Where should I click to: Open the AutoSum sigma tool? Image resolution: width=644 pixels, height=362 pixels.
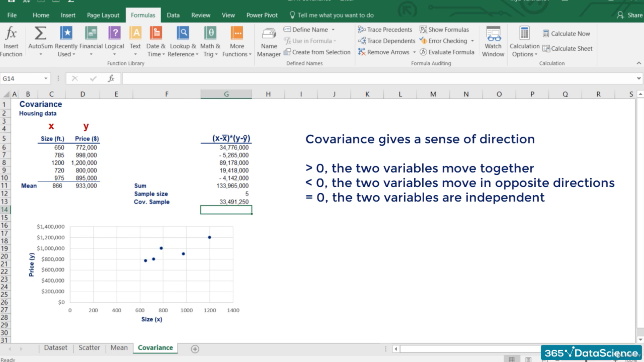click(40, 34)
